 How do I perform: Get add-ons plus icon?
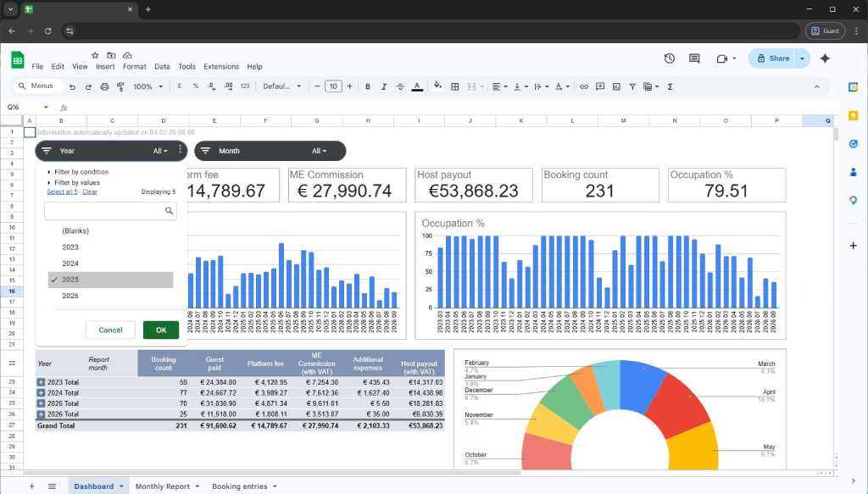853,245
